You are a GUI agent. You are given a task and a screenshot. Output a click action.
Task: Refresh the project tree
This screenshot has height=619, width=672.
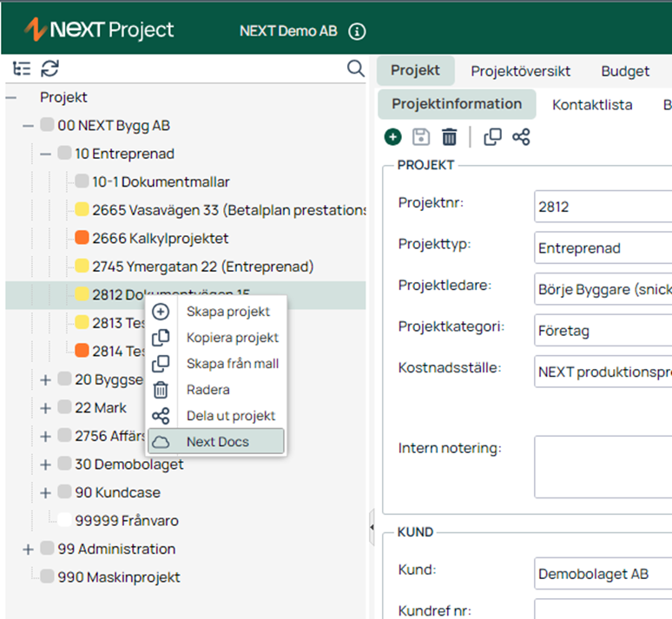49,69
